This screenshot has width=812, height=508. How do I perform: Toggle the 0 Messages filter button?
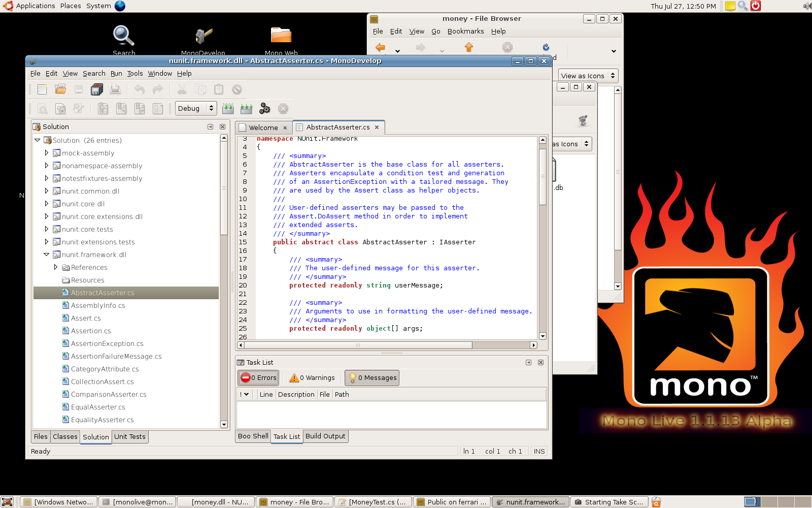click(372, 378)
